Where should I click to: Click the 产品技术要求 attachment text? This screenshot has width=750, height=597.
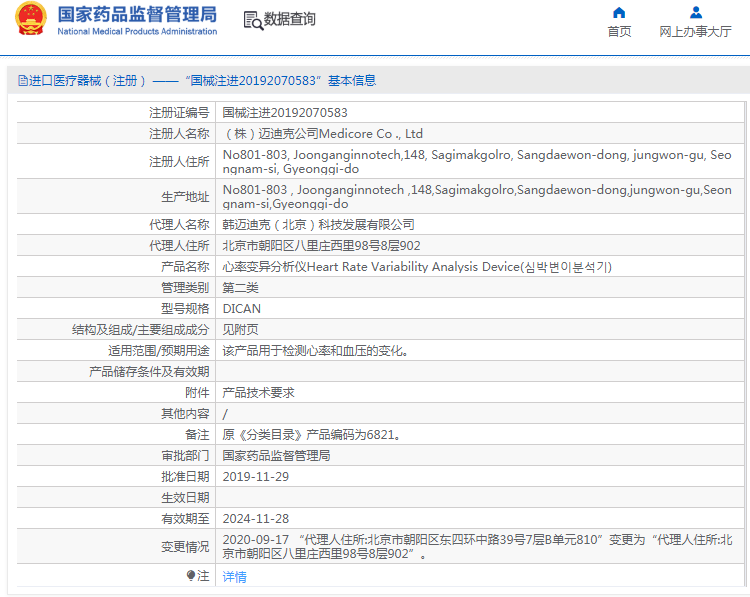click(258, 393)
